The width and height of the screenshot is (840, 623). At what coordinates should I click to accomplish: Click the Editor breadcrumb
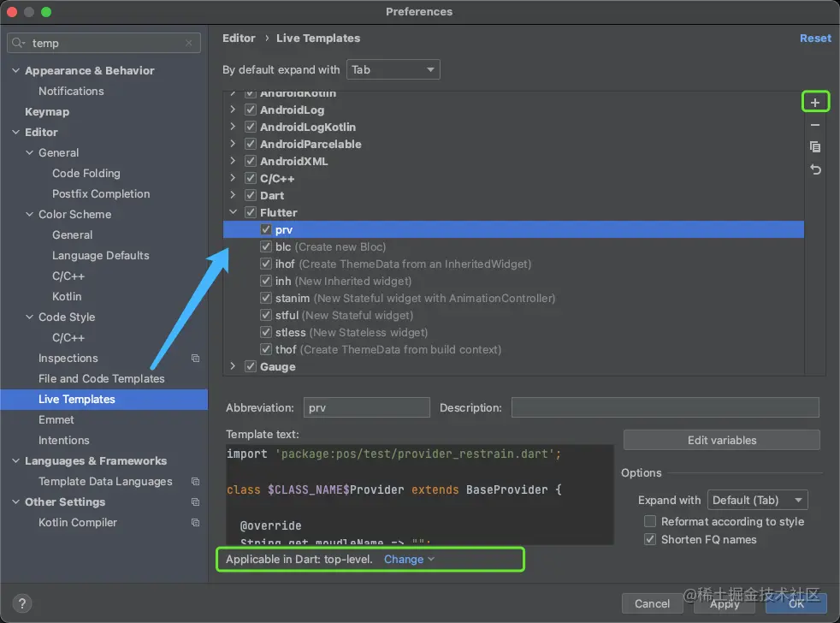click(x=239, y=38)
